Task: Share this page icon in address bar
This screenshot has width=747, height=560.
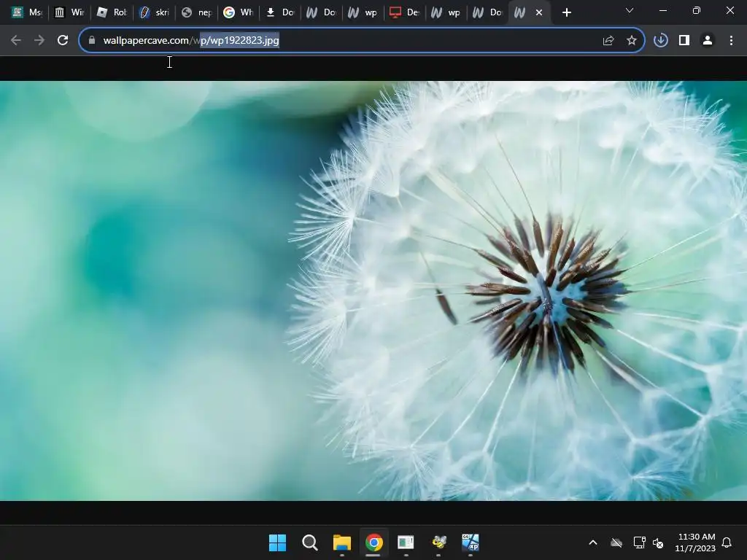Action: tap(608, 41)
